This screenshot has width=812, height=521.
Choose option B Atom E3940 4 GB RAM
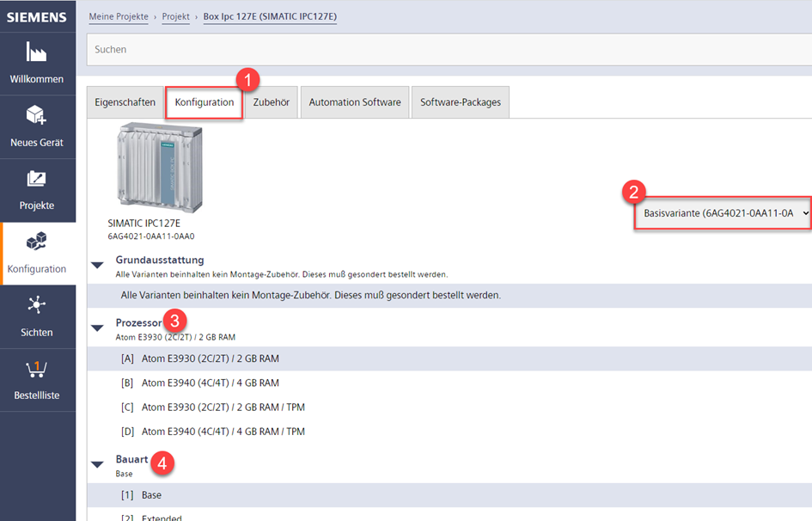pos(210,383)
